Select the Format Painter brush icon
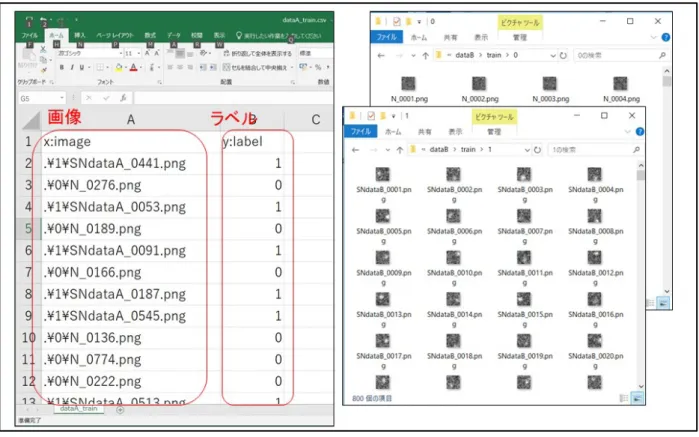The width and height of the screenshot is (699, 437). pos(44,70)
